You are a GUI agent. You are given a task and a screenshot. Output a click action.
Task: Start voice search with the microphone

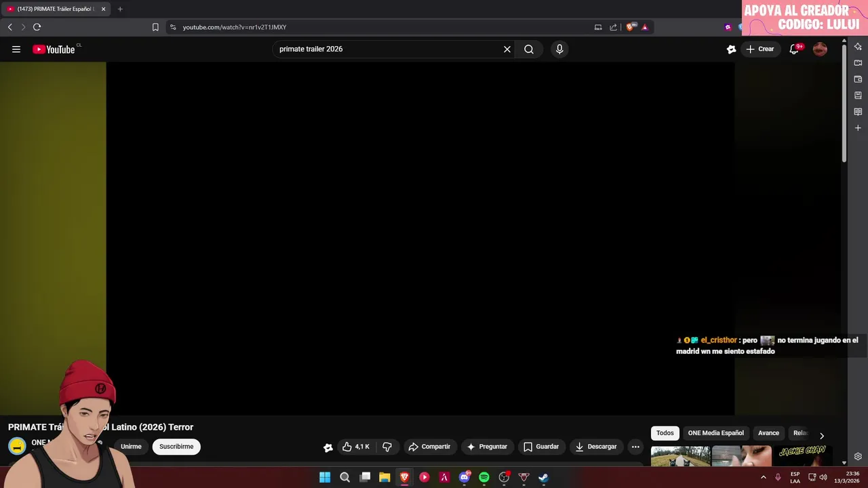click(x=559, y=49)
